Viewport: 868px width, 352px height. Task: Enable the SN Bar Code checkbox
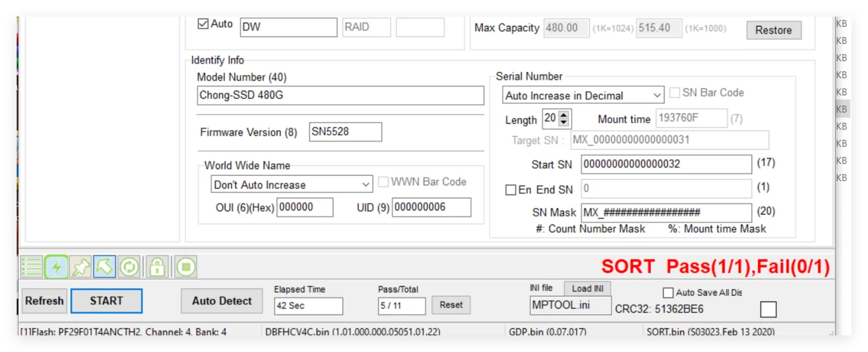pyautogui.click(x=675, y=93)
